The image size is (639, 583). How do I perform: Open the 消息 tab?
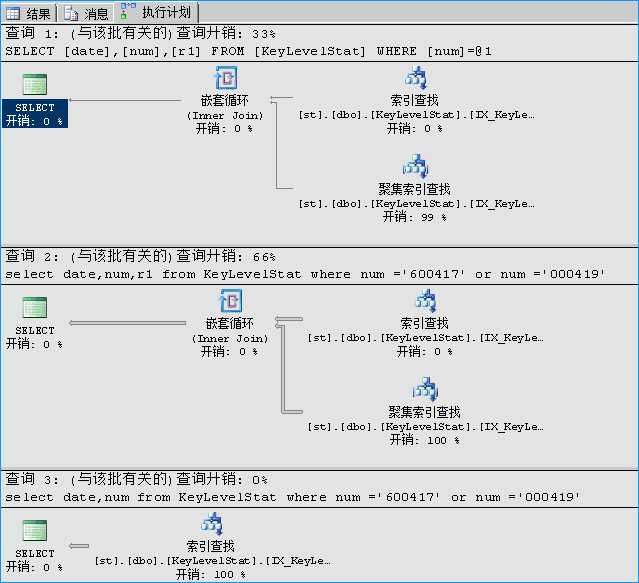pos(86,13)
